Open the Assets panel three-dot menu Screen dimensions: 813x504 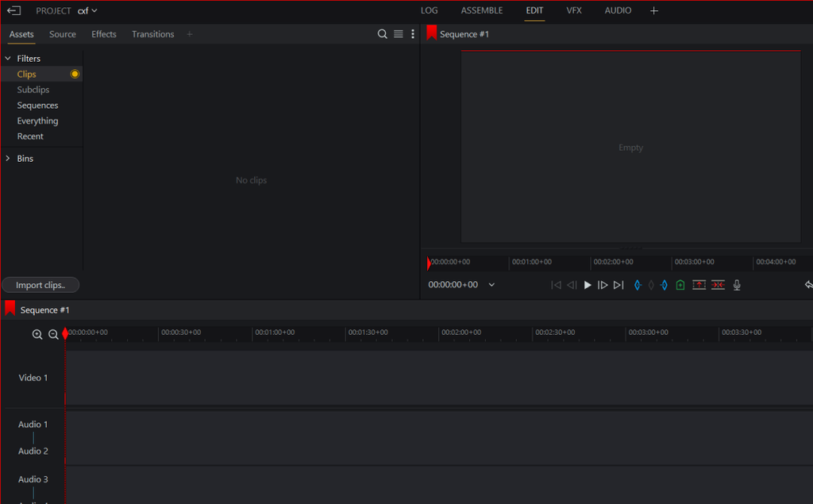point(413,33)
